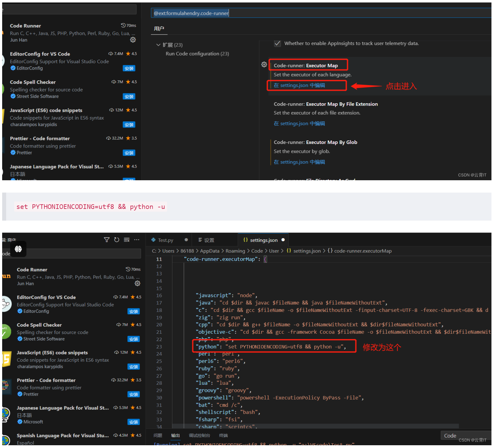Open the 终端 panel tab
The image size is (493, 448).
(224, 435)
